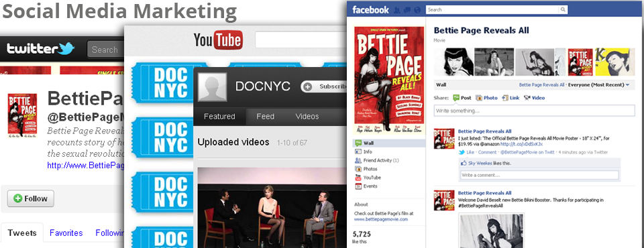Image resolution: width=644 pixels, height=248 pixels.
Task: Click the Write a comment field
Action: 539,176
